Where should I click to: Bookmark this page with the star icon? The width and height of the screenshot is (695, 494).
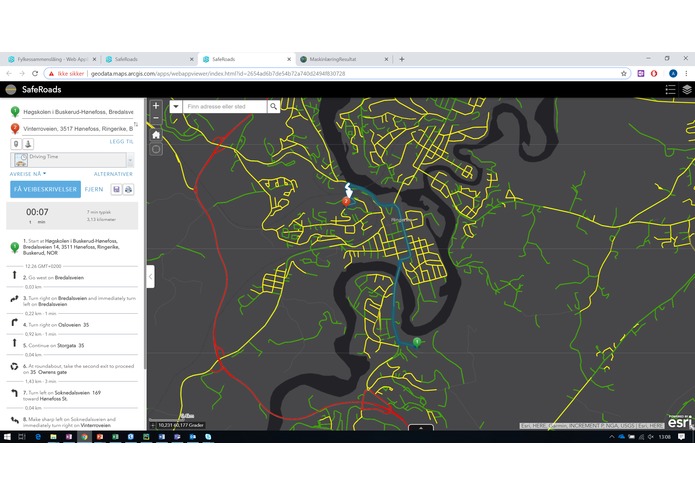624,74
